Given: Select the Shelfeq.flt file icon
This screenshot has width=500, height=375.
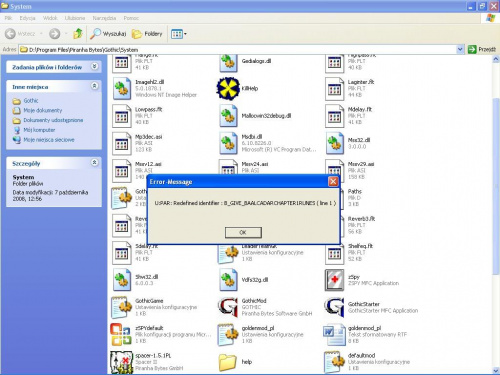Looking at the screenshot, I should click(334, 255).
